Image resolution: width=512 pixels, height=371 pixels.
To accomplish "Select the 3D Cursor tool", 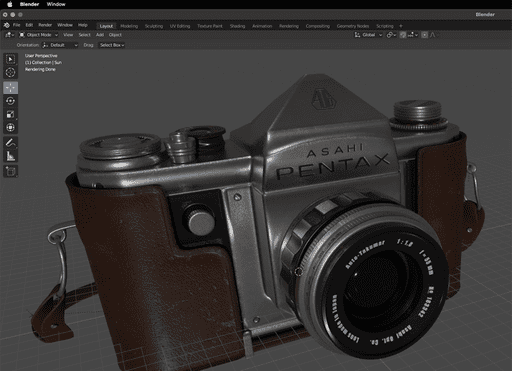I will tap(10, 72).
